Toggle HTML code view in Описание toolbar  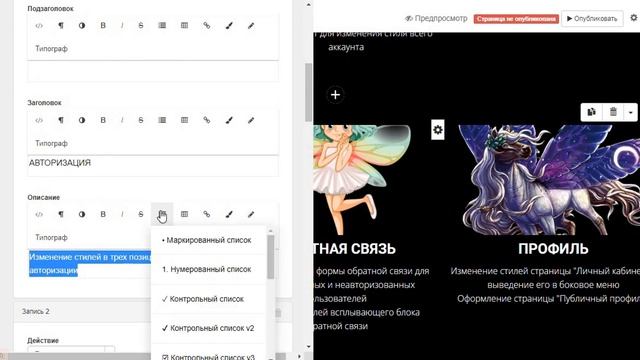[39, 214]
